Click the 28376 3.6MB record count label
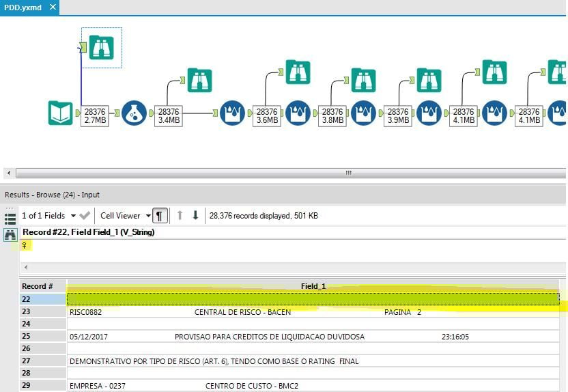The image size is (568, 392). coord(267,116)
